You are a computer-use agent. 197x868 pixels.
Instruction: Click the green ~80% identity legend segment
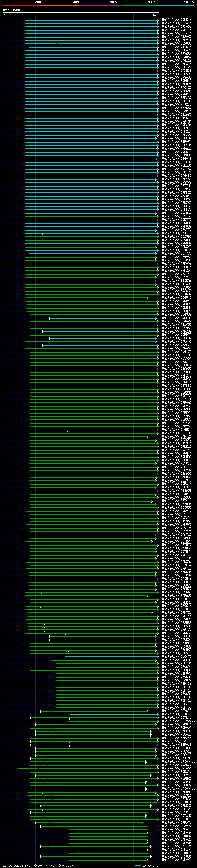coord(137,6)
